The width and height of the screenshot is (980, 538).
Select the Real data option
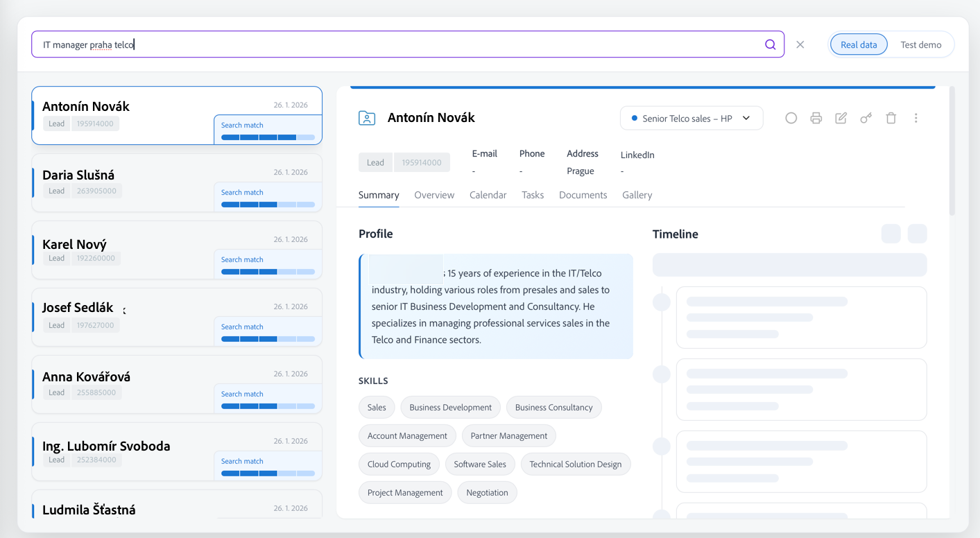[x=859, y=44]
